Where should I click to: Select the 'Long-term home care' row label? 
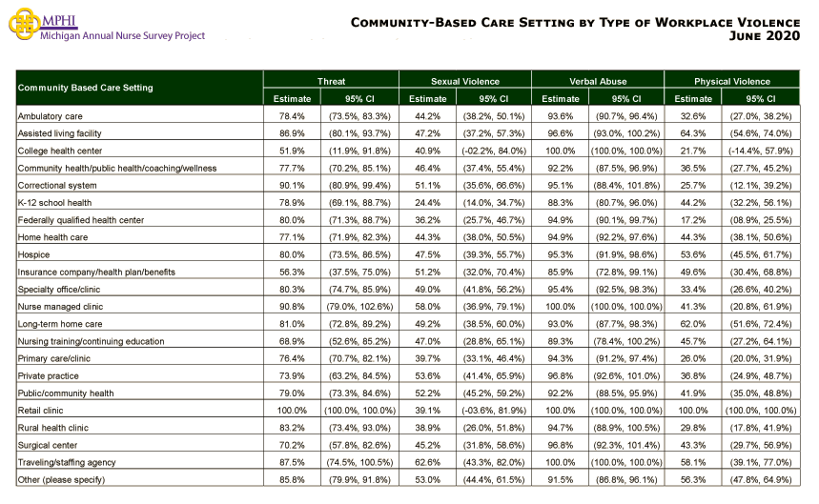pos(60,324)
